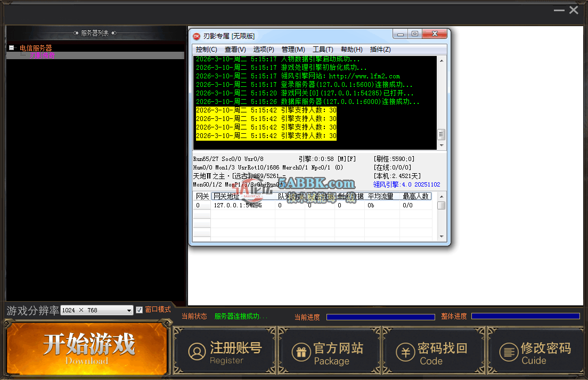Click the 整体进度 progress bar

point(525,316)
